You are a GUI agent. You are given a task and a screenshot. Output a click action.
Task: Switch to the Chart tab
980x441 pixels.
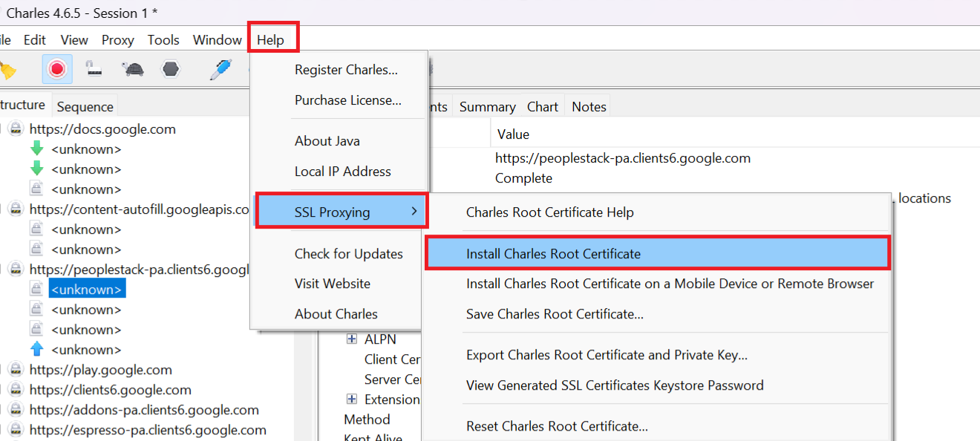(x=543, y=107)
